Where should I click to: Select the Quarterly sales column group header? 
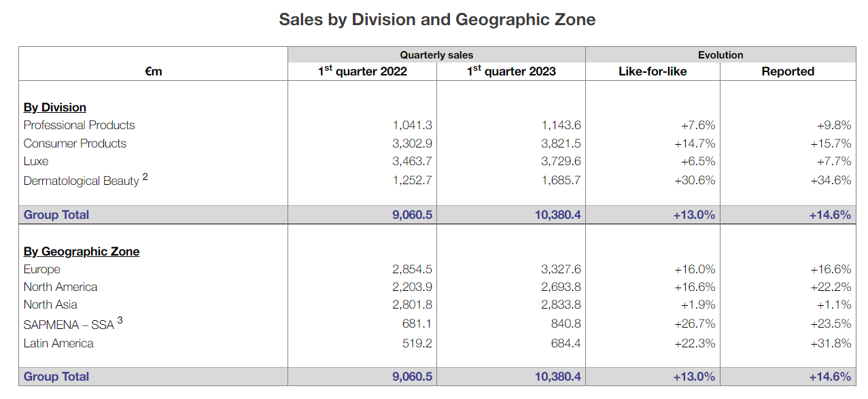(x=436, y=55)
